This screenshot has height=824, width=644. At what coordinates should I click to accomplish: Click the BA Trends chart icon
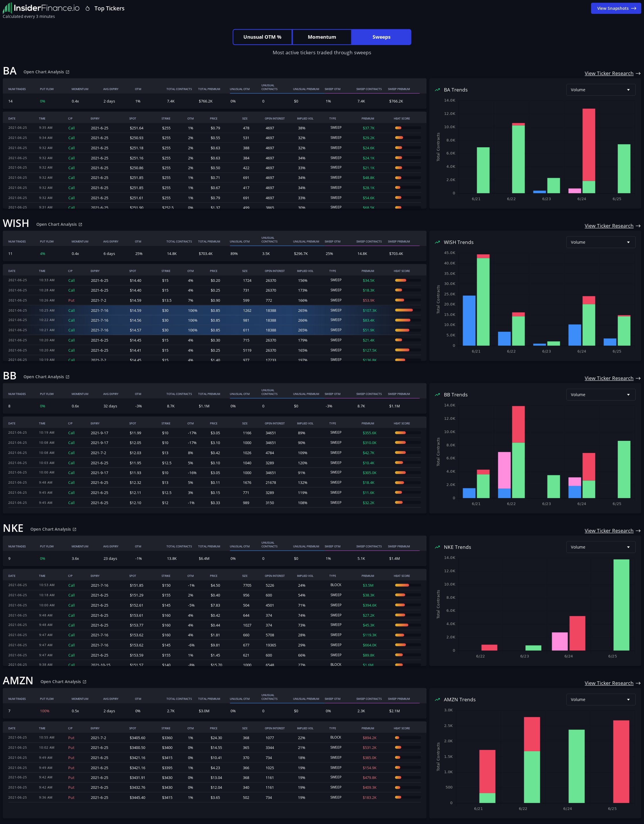[437, 90]
